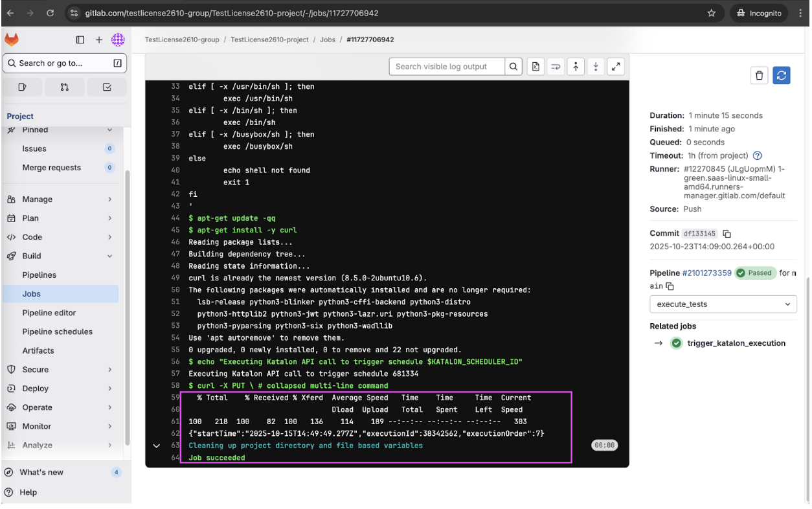Erase the job log with the trash icon
The image size is (812, 509).
[759, 75]
